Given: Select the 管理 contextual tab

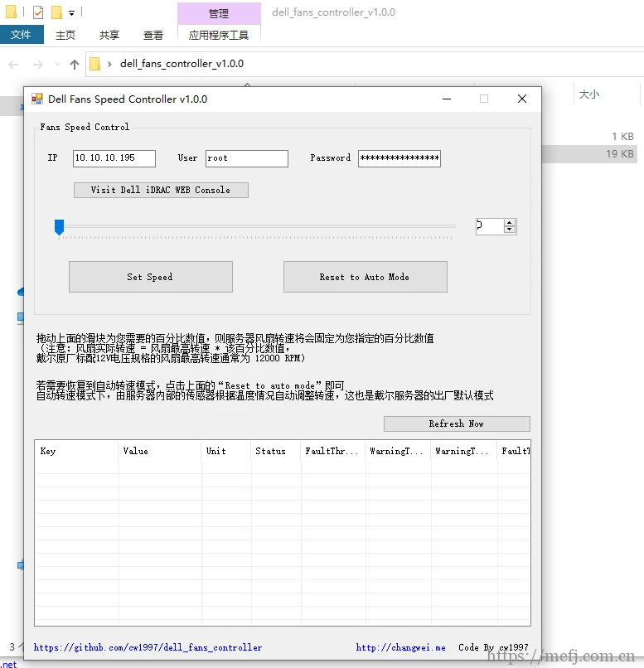Looking at the screenshot, I should tap(219, 13).
